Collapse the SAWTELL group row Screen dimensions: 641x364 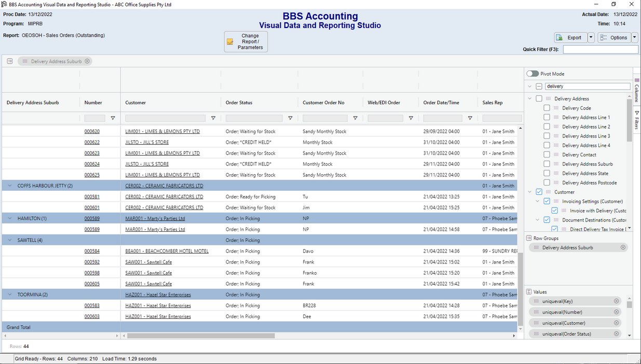point(10,240)
